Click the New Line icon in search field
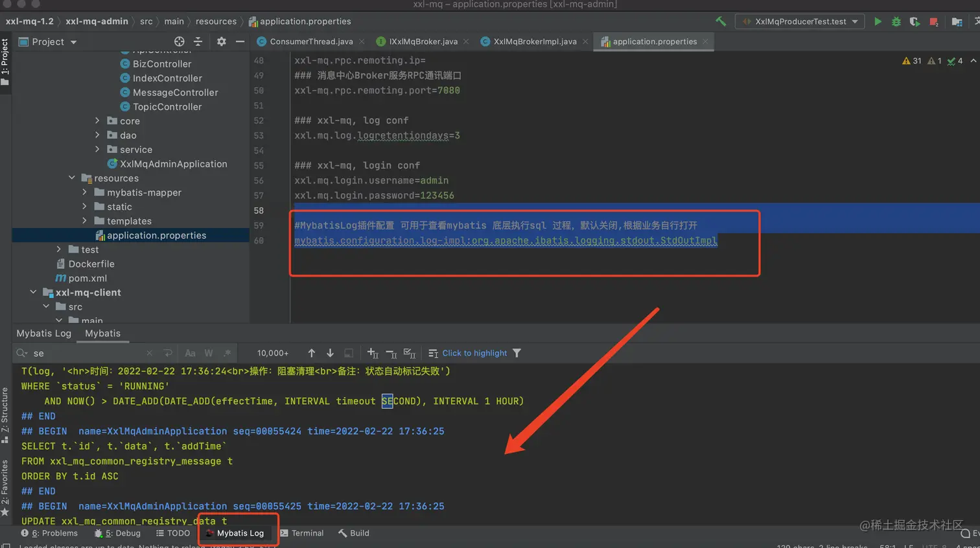 coord(168,353)
